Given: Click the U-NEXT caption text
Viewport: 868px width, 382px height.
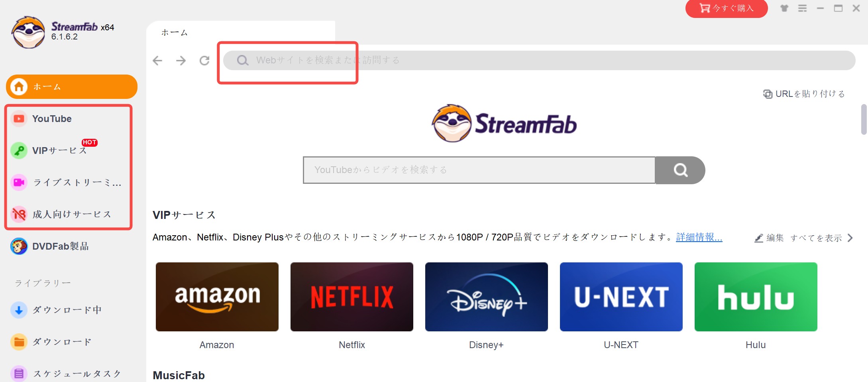Looking at the screenshot, I should click(x=621, y=345).
